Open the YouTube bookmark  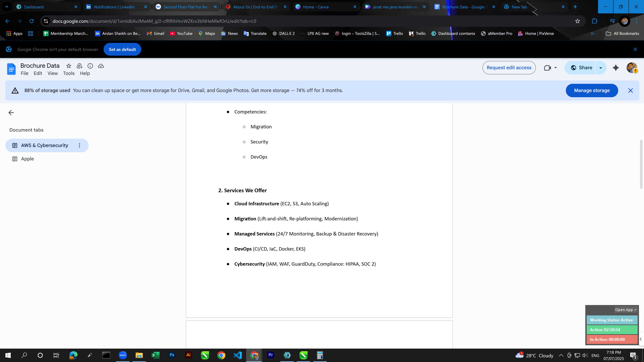click(x=181, y=34)
